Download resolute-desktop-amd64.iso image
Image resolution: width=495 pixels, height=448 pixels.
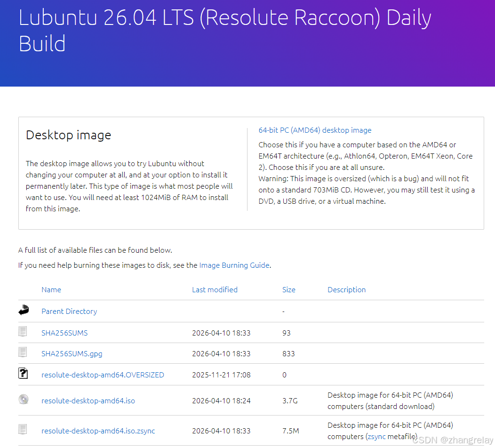coord(88,400)
